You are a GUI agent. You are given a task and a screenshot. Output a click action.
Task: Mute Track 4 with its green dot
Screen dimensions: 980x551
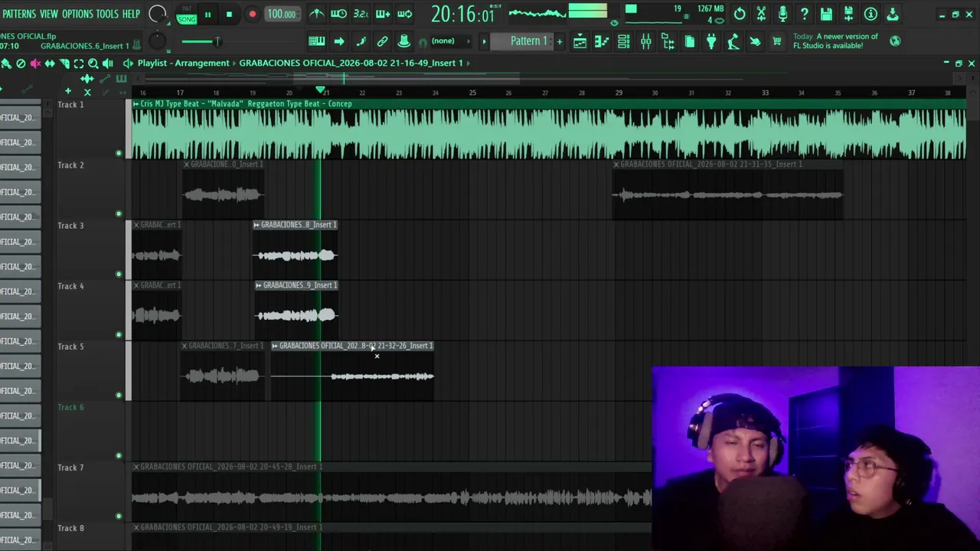(119, 334)
